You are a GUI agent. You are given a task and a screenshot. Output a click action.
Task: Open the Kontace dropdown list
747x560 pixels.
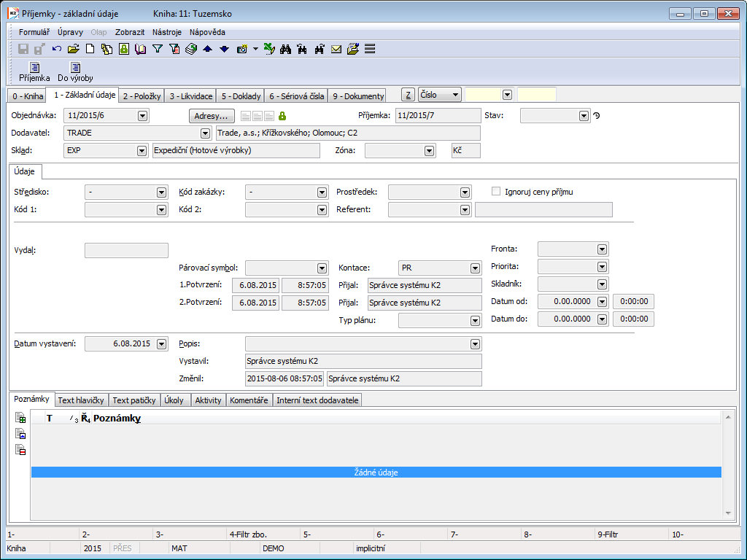(x=475, y=268)
